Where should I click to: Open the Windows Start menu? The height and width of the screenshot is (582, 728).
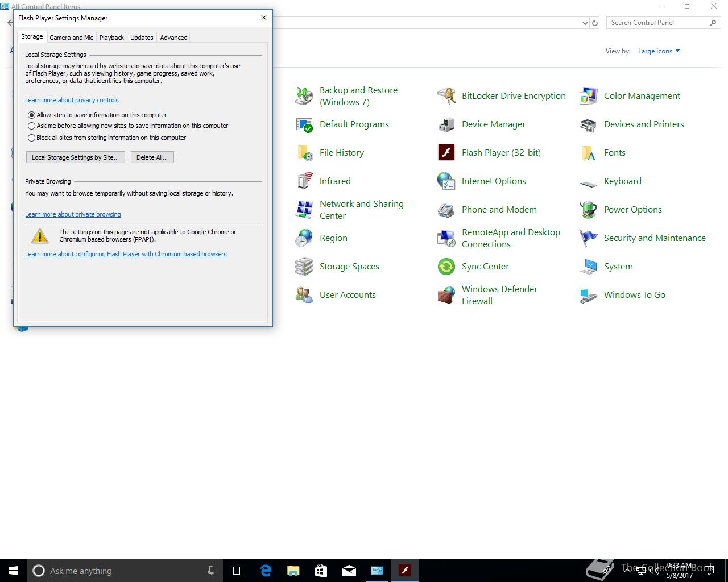pyautogui.click(x=14, y=571)
